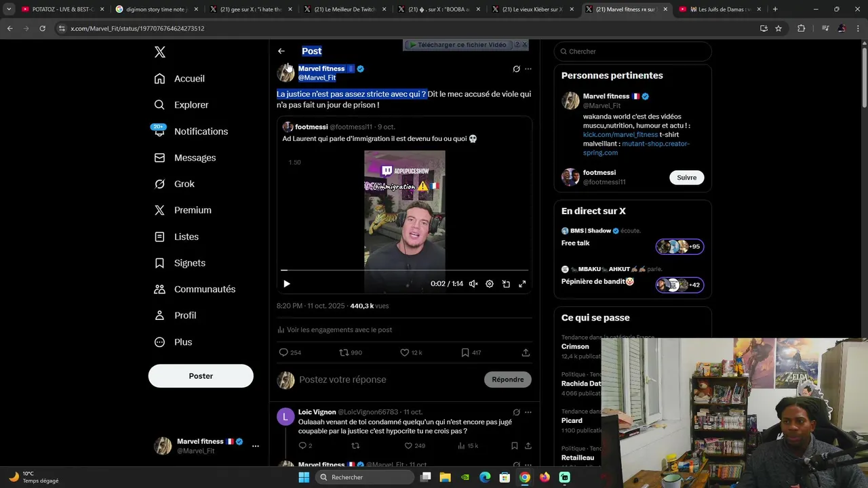Viewport: 868px width, 488px height.
Task: Like Loic Vignon's reply
Action: pyautogui.click(x=414, y=446)
